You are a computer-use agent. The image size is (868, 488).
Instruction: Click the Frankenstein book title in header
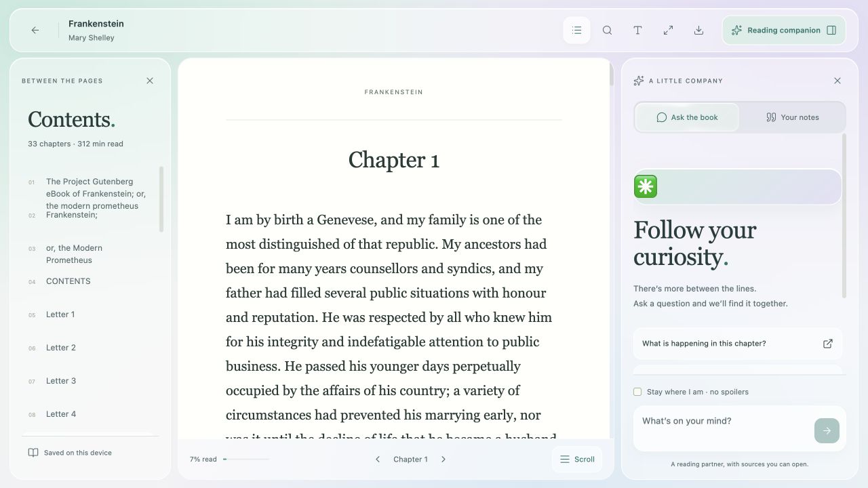[96, 24]
